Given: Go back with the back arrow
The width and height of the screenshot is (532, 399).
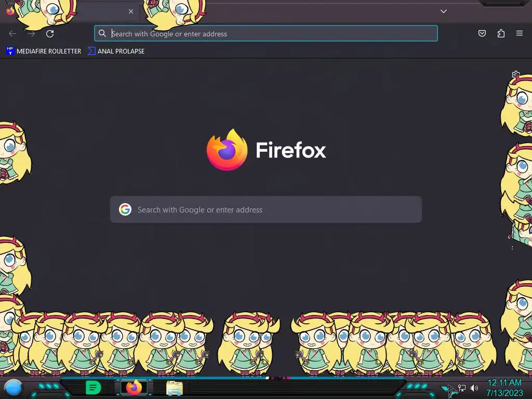Looking at the screenshot, I should tap(12, 34).
